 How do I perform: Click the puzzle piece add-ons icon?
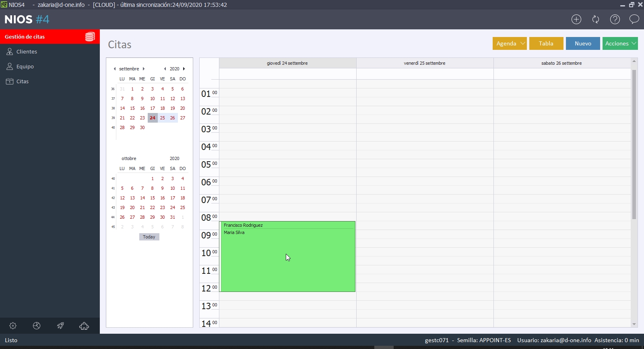tap(84, 326)
